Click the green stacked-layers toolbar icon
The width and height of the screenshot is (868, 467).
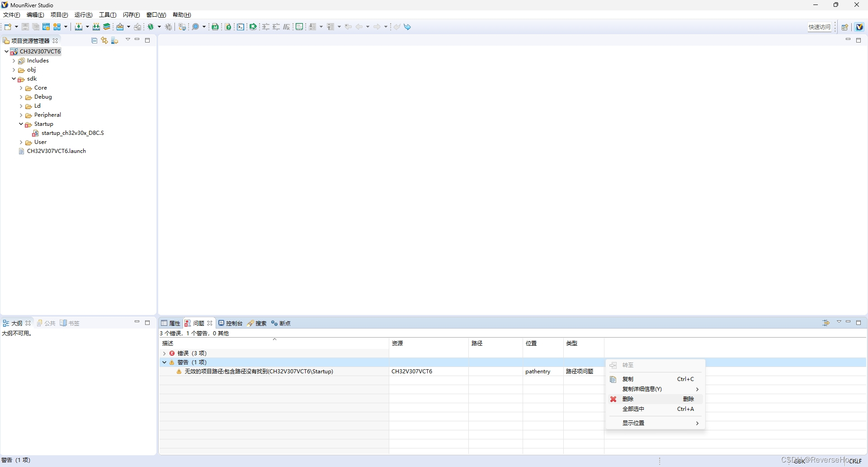[x=107, y=27]
